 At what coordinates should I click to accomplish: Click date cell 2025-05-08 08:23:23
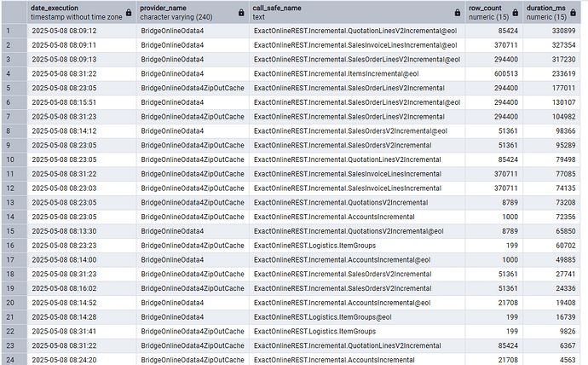point(81,246)
